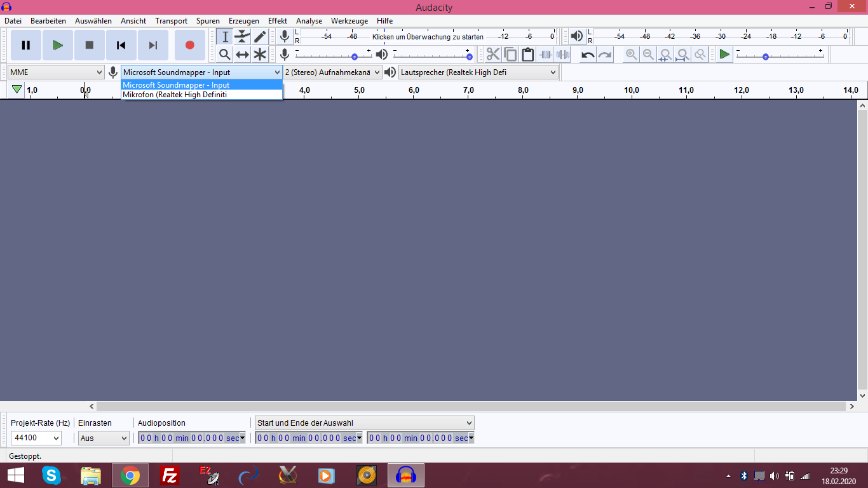Click the Cut scissors icon

click(x=493, y=54)
